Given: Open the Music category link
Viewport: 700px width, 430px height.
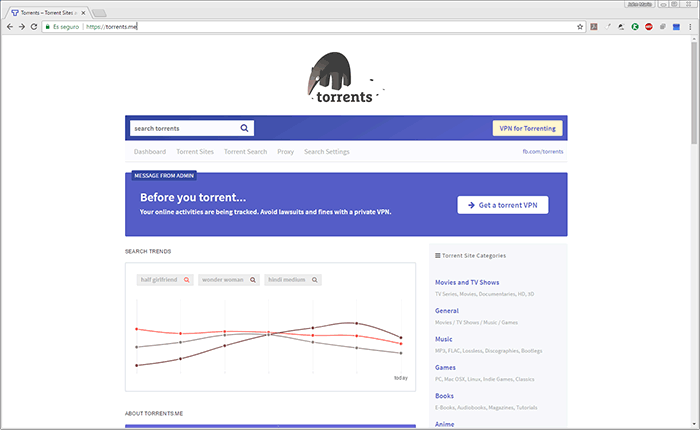Looking at the screenshot, I should pos(443,339).
